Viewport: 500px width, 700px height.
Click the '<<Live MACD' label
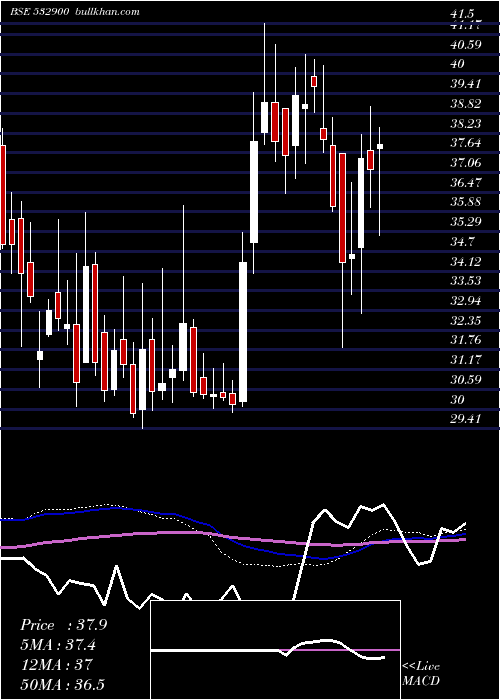[x=421, y=674]
